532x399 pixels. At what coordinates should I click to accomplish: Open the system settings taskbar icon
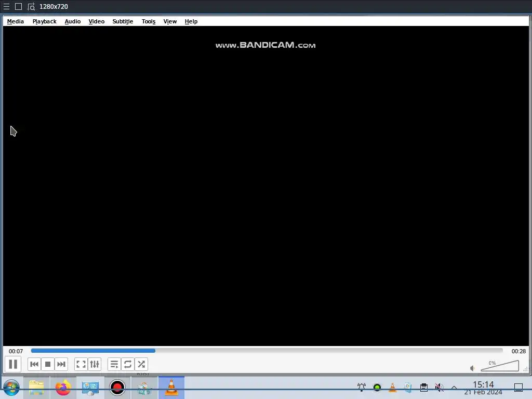click(x=90, y=388)
